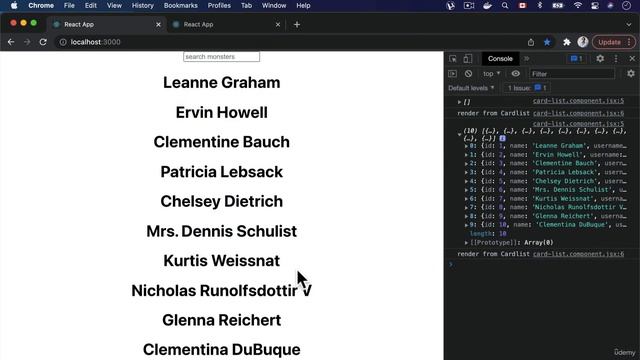Open a new tab with plus button
This screenshot has height=360, width=640.
(x=297, y=24)
